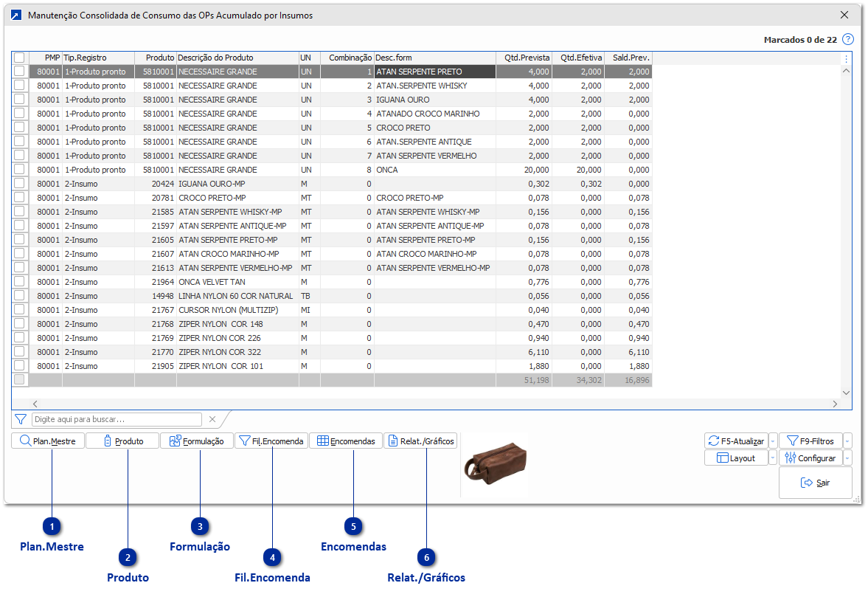Click the grid options three-dot icon
868x597 pixels.
[846, 58]
